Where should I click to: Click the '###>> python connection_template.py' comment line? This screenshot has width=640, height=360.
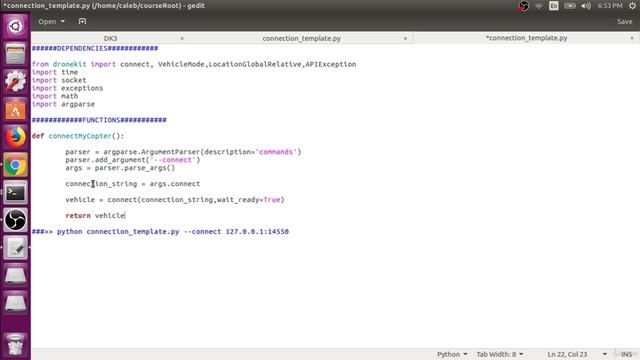pos(160,231)
